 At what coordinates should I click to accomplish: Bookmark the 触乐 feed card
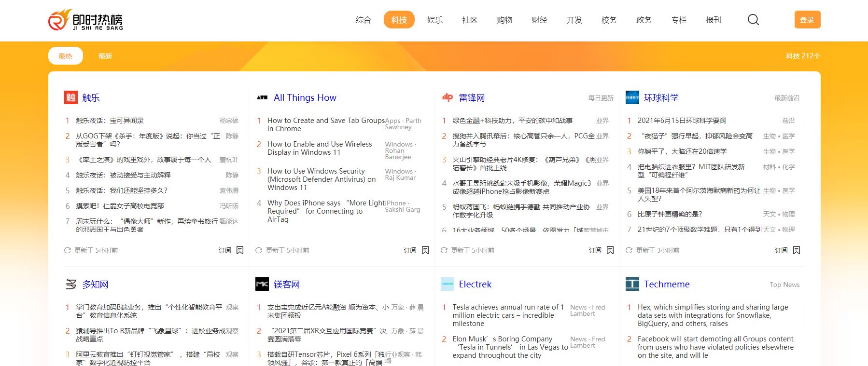point(240,250)
